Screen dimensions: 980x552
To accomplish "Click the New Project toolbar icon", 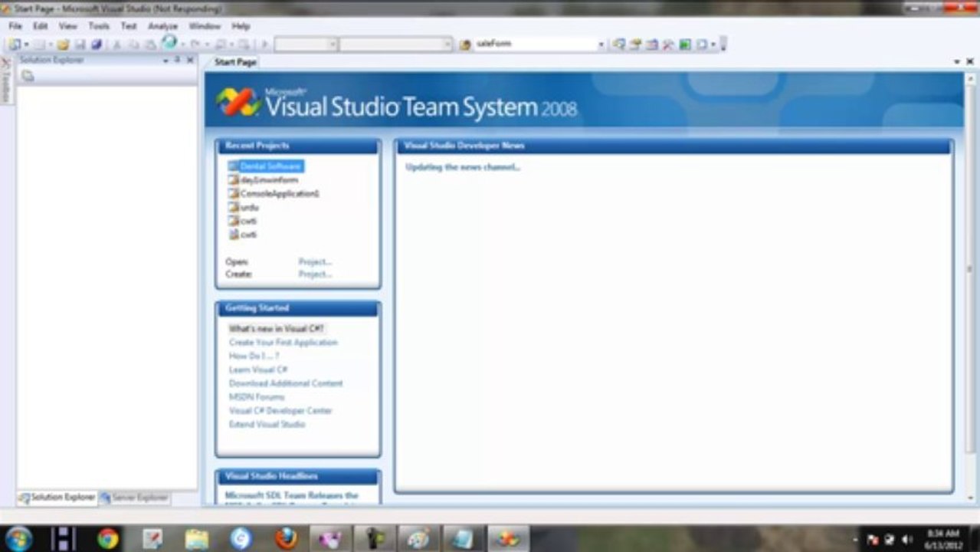I will [15, 44].
